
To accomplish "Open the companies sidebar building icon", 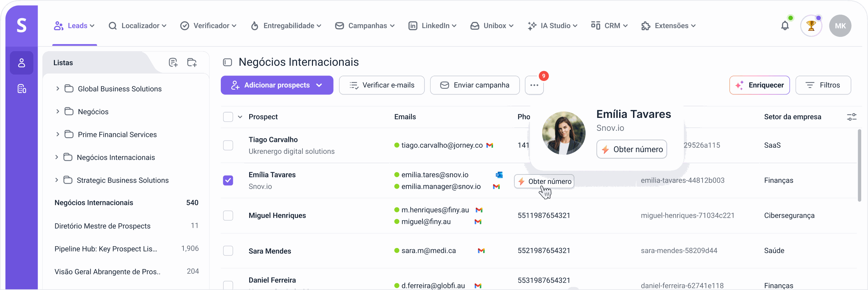I will click(x=22, y=89).
